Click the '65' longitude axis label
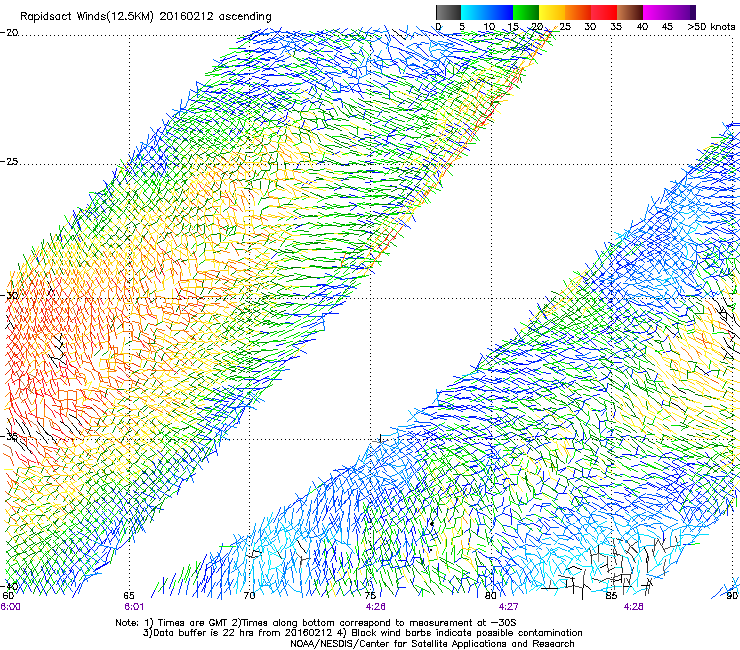The width and height of the screenshot is (740, 650). tap(129, 596)
